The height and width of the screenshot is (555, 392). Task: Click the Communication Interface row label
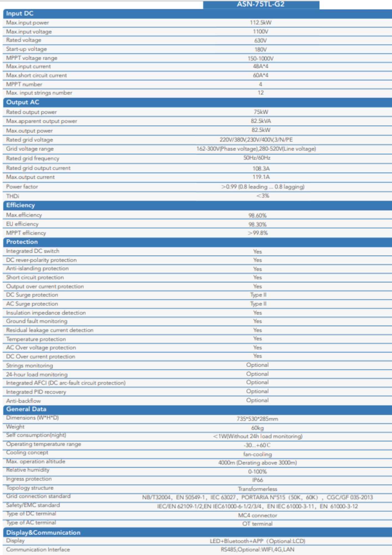point(38,550)
